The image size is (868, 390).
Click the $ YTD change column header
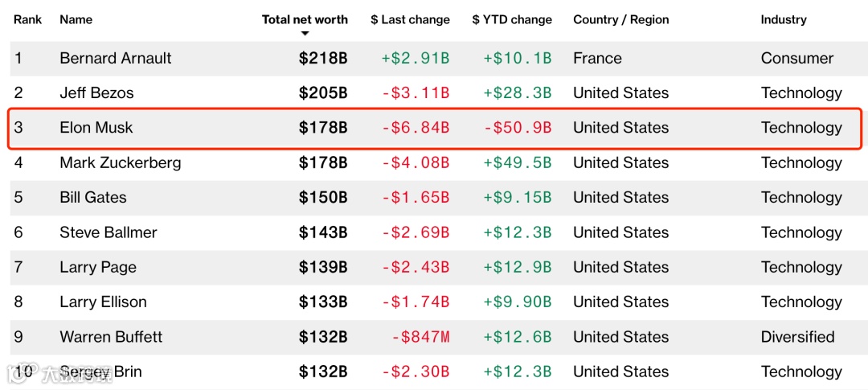pos(512,19)
